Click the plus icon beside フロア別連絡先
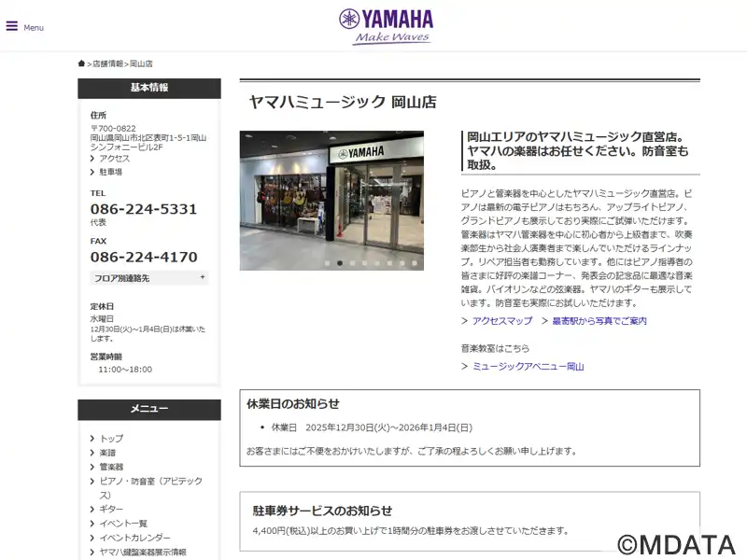 pos(202,277)
